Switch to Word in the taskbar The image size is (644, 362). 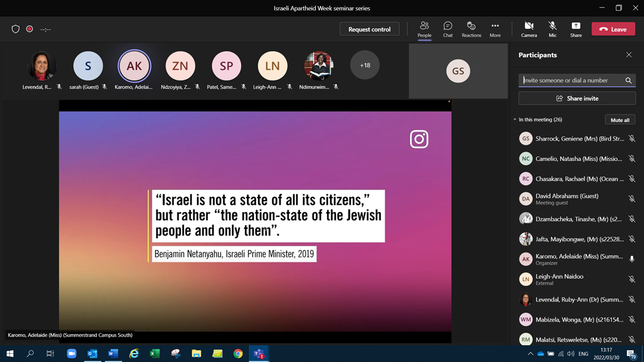pyautogui.click(x=113, y=353)
